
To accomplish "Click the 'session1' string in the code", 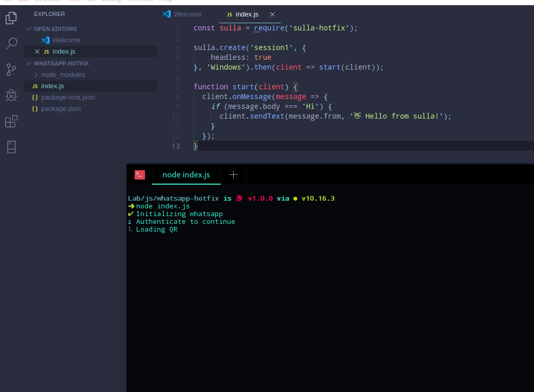I will [x=271, y=47].
